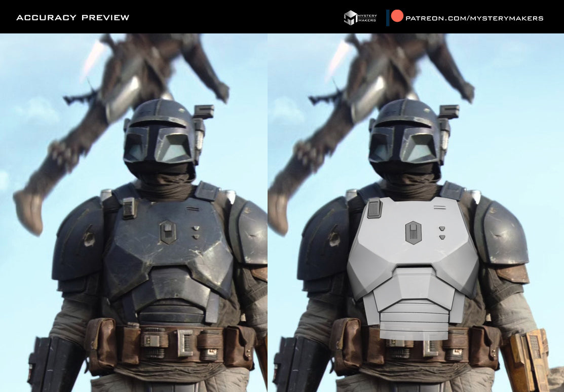Click the gray model's upper-left shoulder clip
This screenshot has height=392, width=564.
pos(375,208)
